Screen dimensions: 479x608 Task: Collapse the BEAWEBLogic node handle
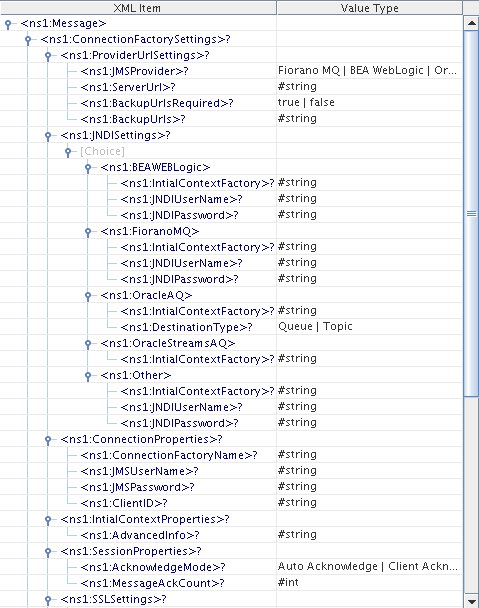coord(88,168)
